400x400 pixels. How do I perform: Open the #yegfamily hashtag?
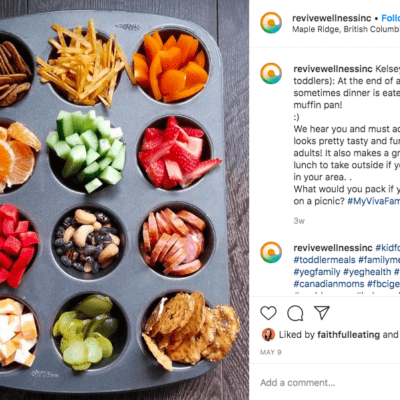tap(317, 272)
